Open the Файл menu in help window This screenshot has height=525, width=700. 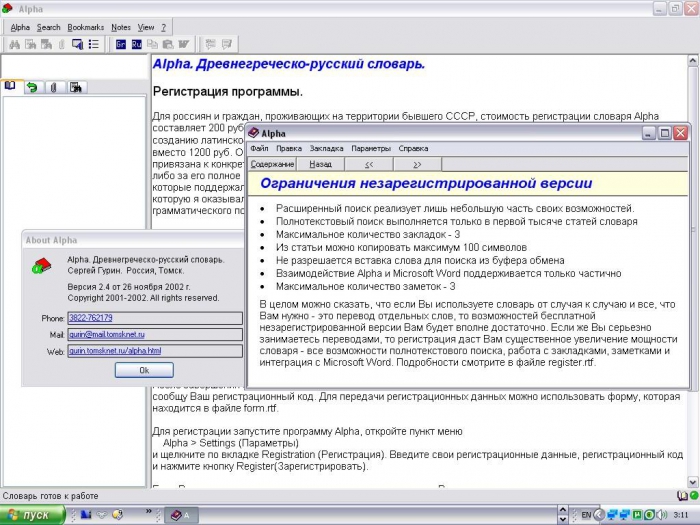click(x=259, y=148)
